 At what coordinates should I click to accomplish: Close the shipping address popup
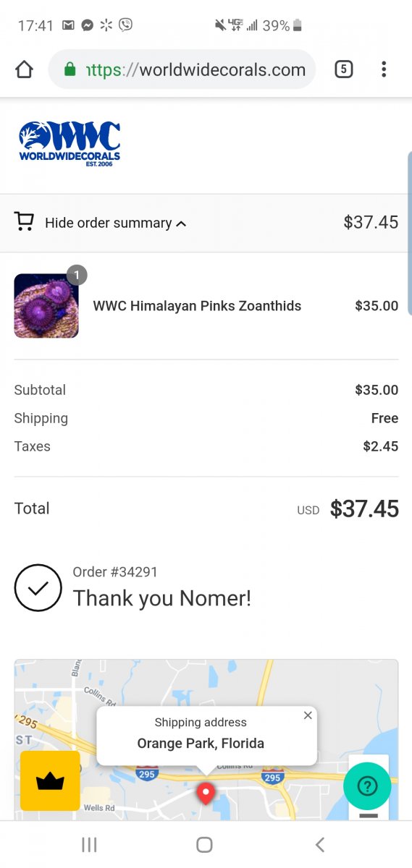(308, 715)
